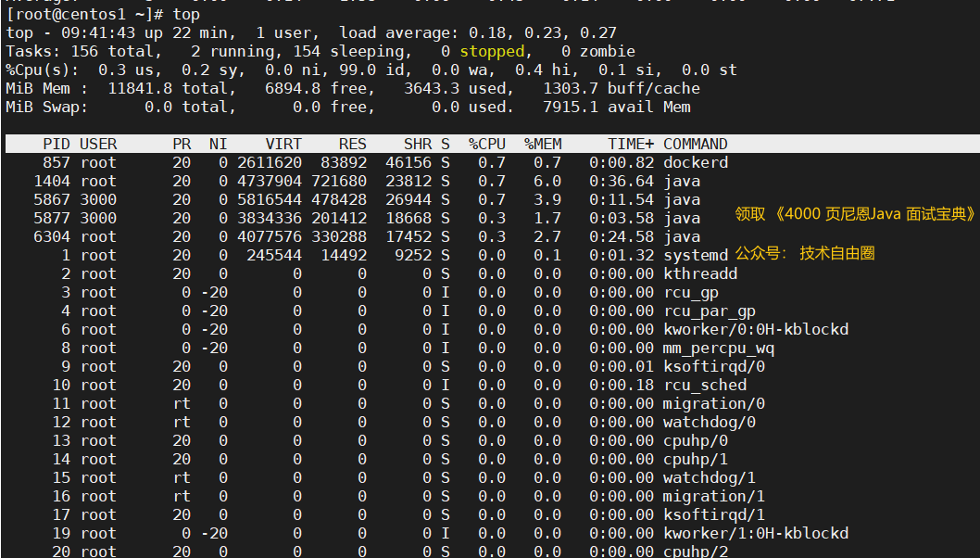Screen dimensions: 980x558
Task: Click the yellow 'stopped' word
Action: tap(492, 51)
